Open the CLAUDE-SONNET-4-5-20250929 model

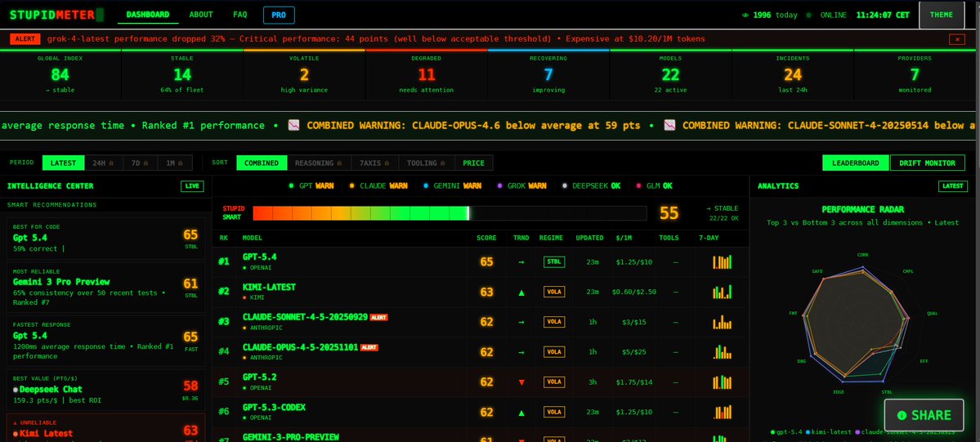coord(305,317)
